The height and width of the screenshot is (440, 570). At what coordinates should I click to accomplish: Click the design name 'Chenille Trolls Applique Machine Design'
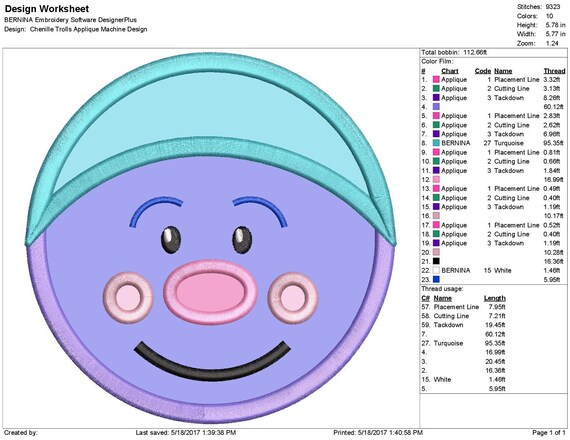[88, 29]
